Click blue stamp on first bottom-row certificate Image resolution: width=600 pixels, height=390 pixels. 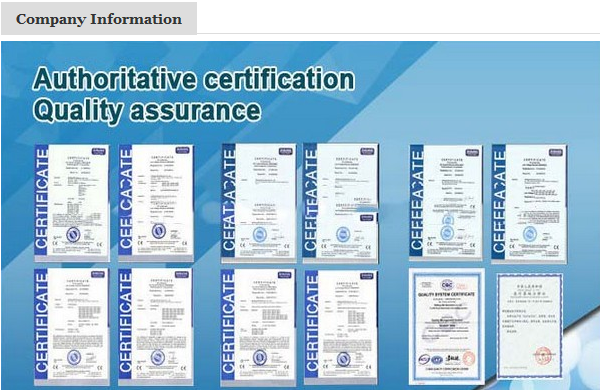coord(74,357)
